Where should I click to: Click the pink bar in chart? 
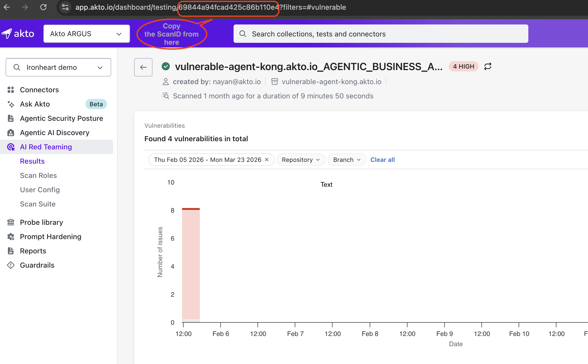pos(191,265)
